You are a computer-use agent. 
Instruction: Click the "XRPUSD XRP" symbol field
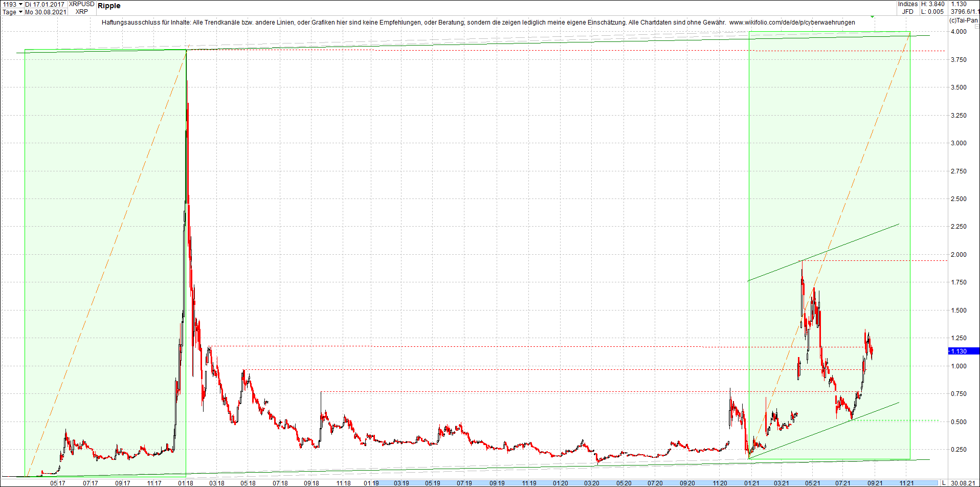click(81, 8)
